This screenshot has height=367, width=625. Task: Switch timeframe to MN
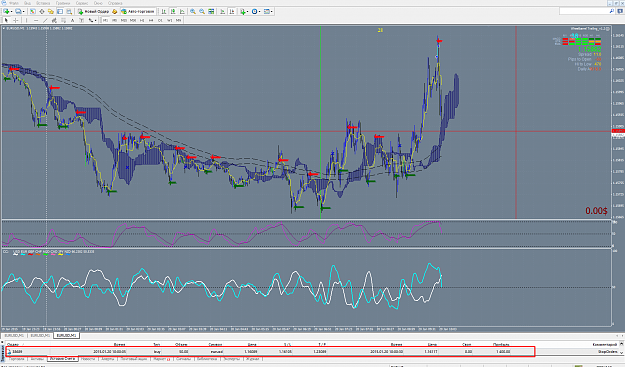click(x=178, y=20)
